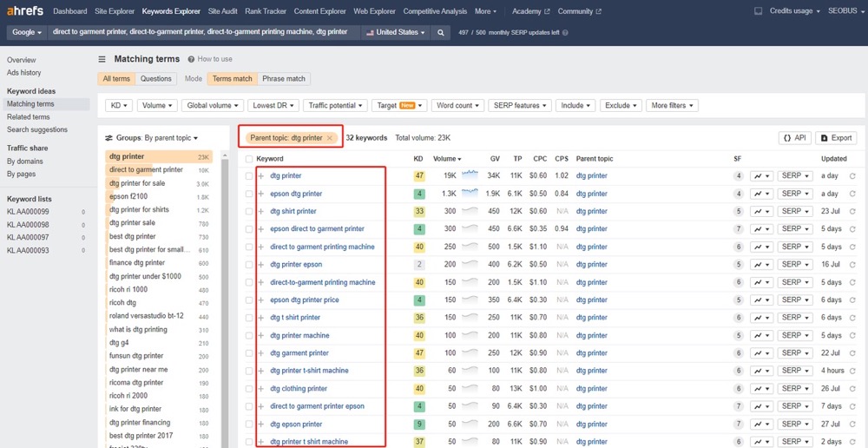This screenshot has height=448, width=868.
Task: Open trend chart for dtg epson printer row
Action: coord(762,425)
